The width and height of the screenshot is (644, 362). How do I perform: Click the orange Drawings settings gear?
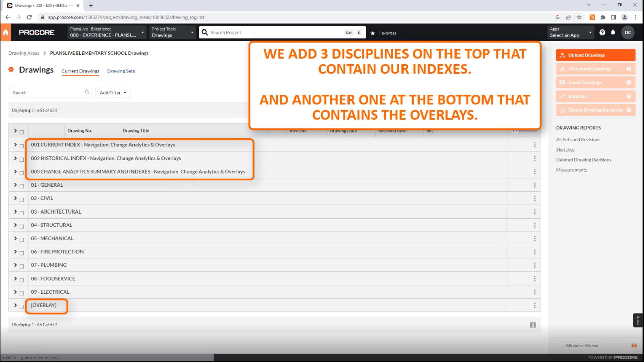click(x=11, y=70)
